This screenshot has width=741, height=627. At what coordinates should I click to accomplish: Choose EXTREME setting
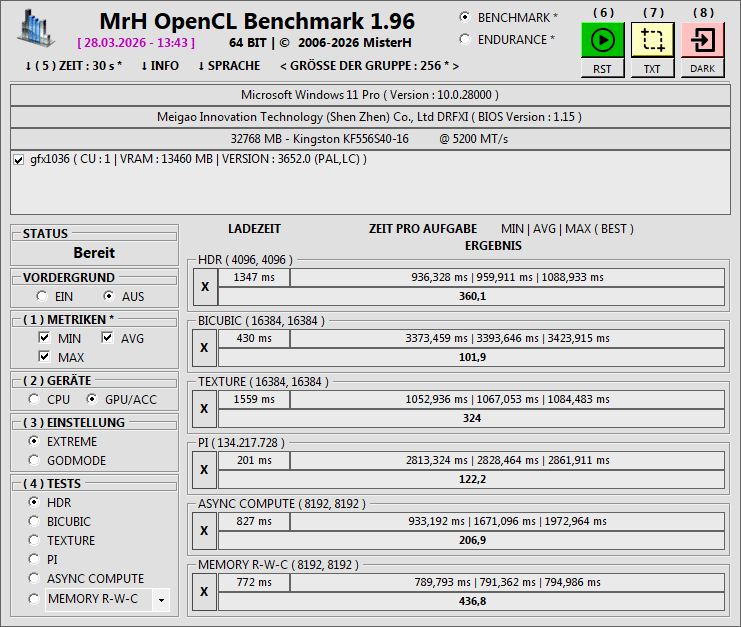click(x=34, y=441)
